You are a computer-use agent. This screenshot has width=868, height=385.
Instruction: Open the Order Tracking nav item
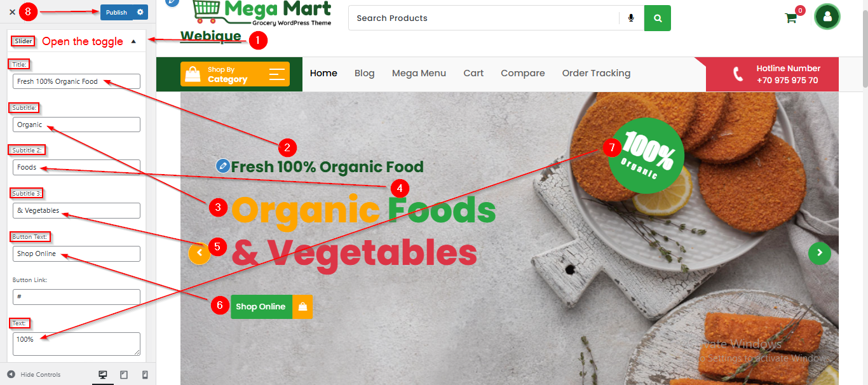click(596, 73)
